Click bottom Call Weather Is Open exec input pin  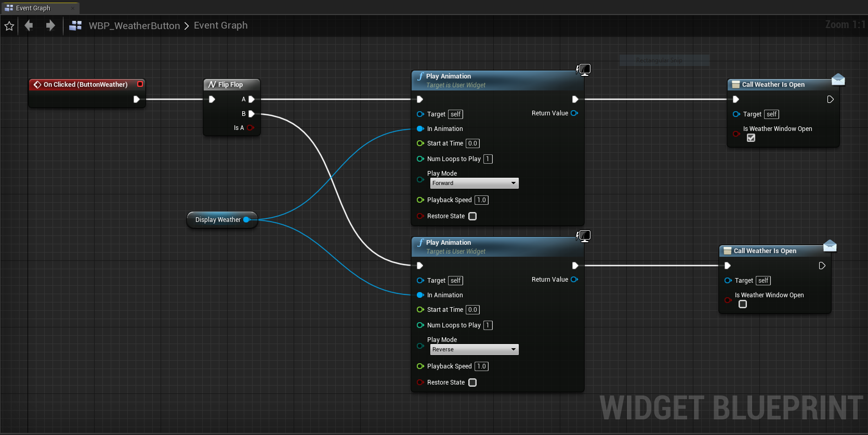(728, 266)
